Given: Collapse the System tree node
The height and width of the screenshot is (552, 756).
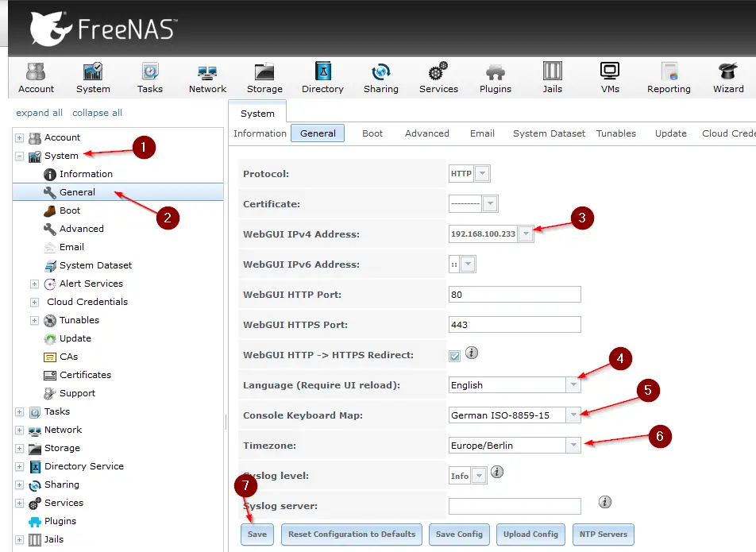Looking at the screenshot, I should point(19,156).
